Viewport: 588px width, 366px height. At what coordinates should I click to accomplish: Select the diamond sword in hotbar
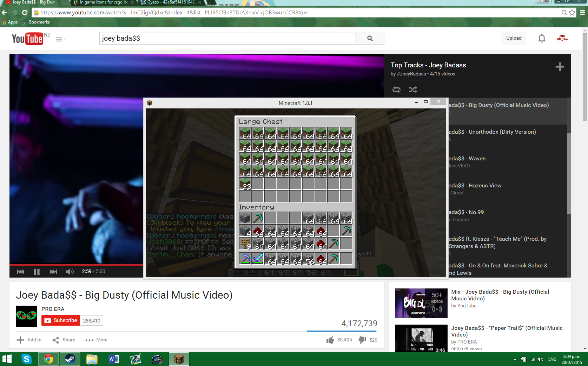coord(258,259)
